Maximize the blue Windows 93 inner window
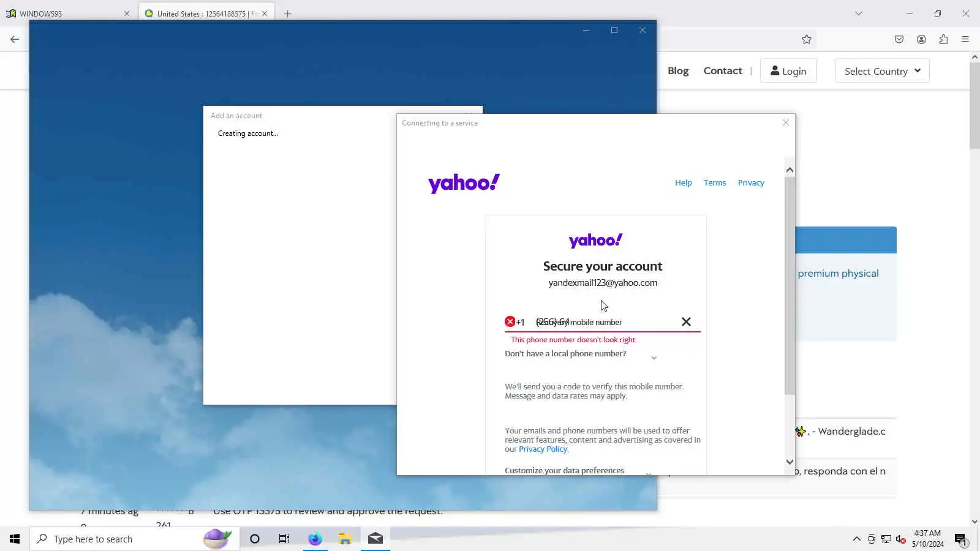The width and height of the screenshot is (980, 551). [614, 30]
